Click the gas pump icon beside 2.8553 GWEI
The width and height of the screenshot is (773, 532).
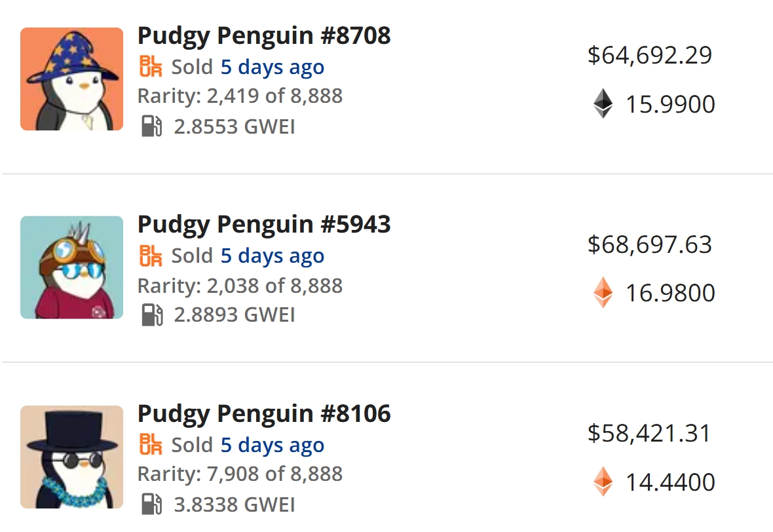click(151, 126)
